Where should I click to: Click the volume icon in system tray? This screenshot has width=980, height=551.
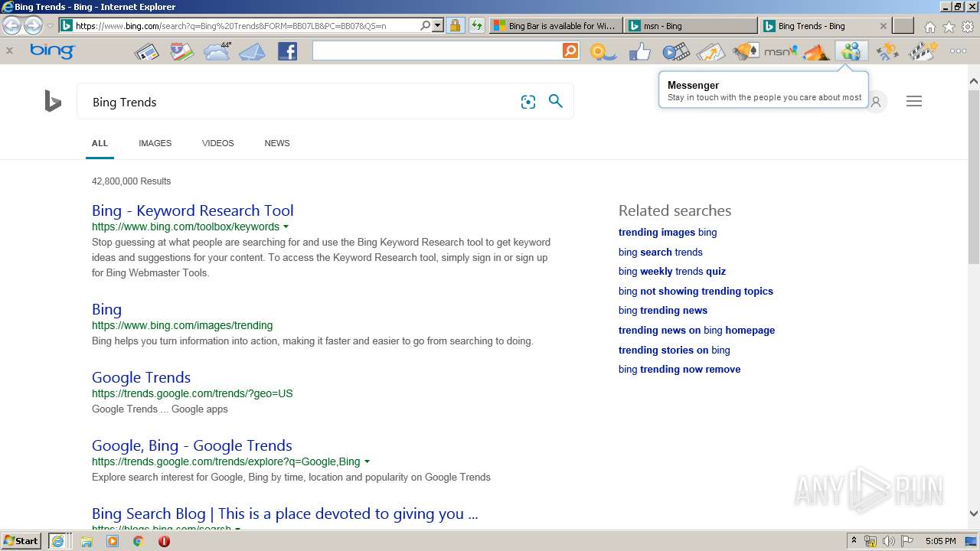point(889,541)
